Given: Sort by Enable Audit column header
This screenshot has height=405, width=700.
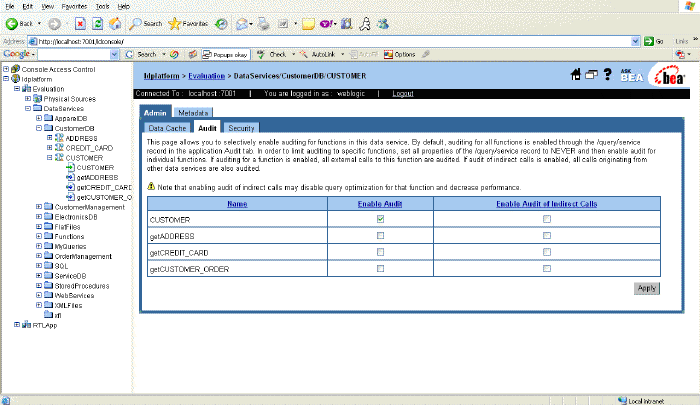Looking at the screenshot, I should point(380,204).
